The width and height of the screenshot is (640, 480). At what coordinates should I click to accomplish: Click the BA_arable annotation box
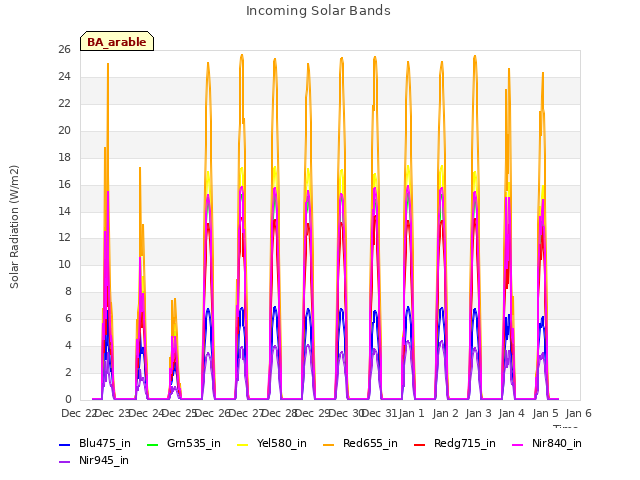click(117, 41)
